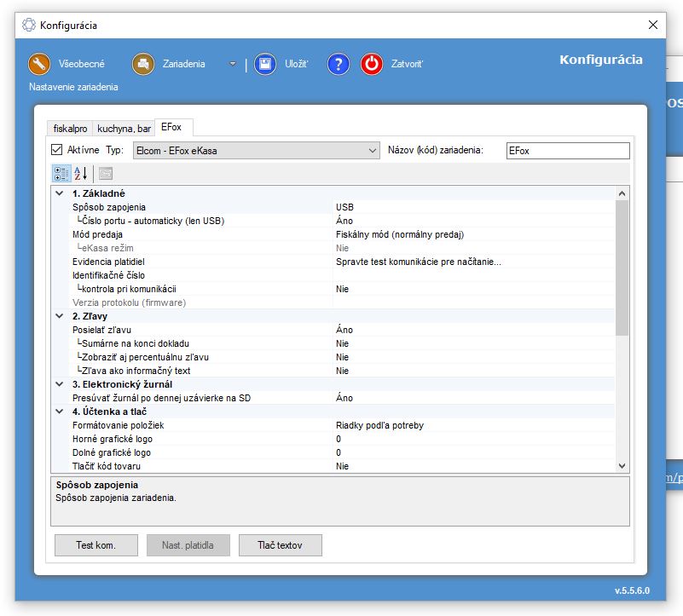The image size is (683, 616).
Task: Click the red Zatvoriť power icon
Action: coord(372,64)
